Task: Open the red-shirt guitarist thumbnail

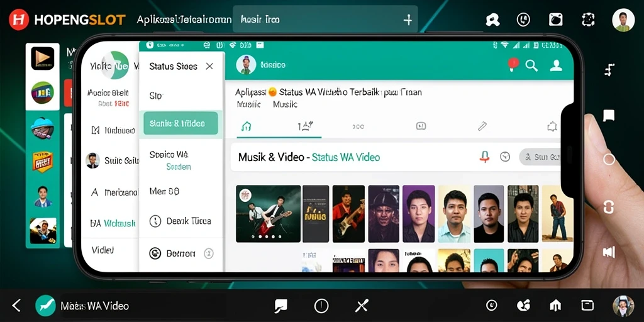Action: pos(348,214)
